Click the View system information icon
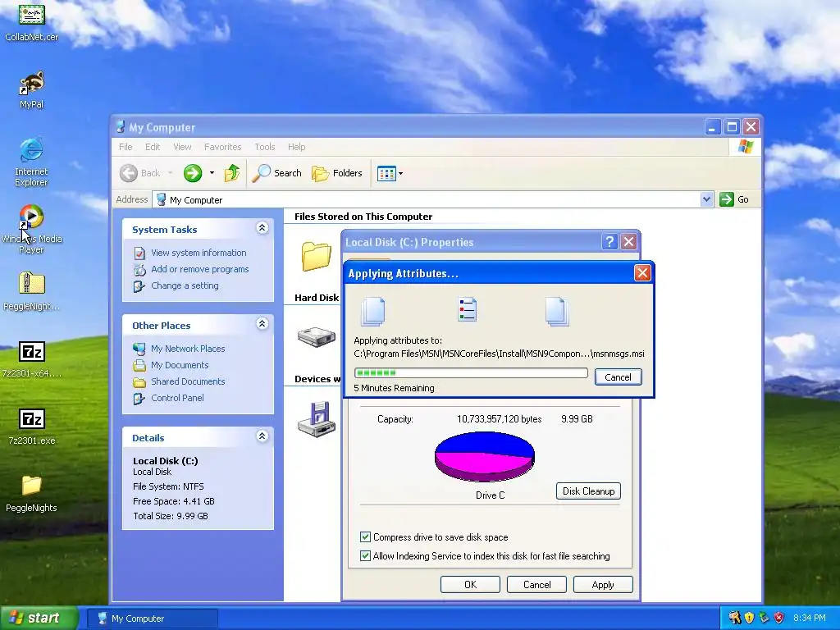 (139, 253)
